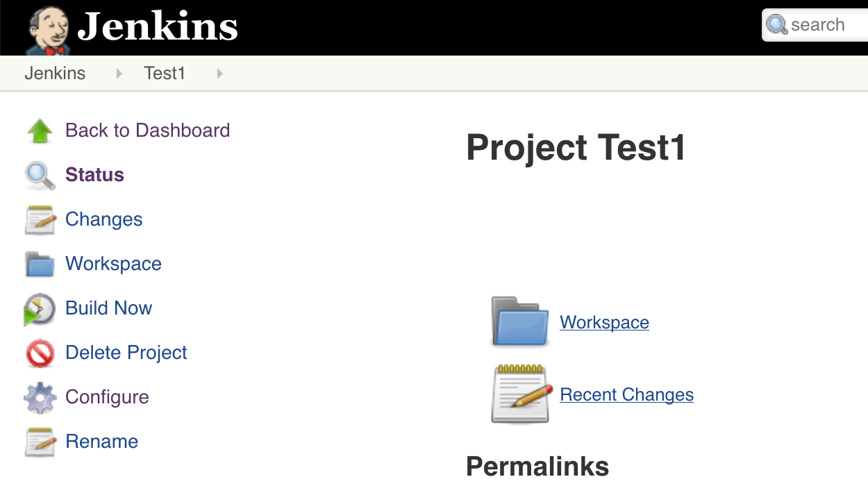Click the Configure gear icon
This screenshot has height=486, width=868.
pos(40,398)
